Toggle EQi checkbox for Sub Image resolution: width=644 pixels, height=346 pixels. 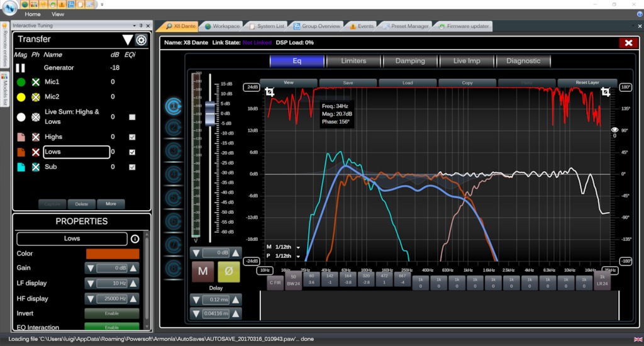[x=132, y=167]
